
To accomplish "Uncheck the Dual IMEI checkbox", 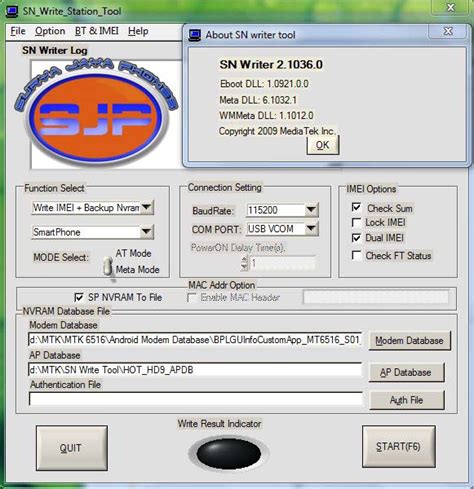I will [x=356, y=238].
